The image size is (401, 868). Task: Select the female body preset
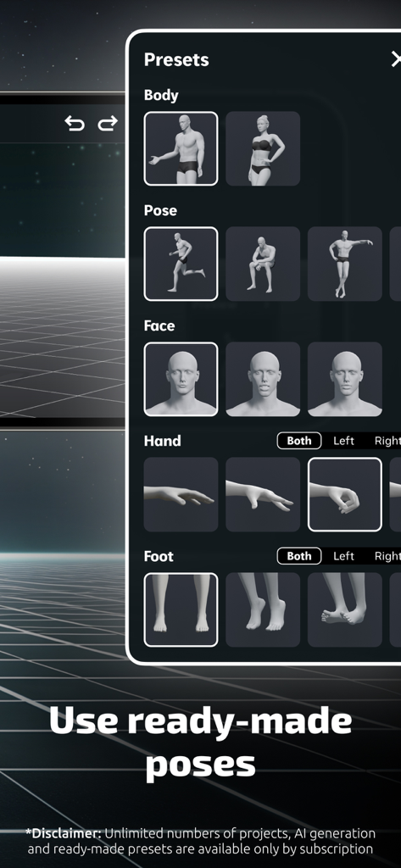[x=263, y=148]
